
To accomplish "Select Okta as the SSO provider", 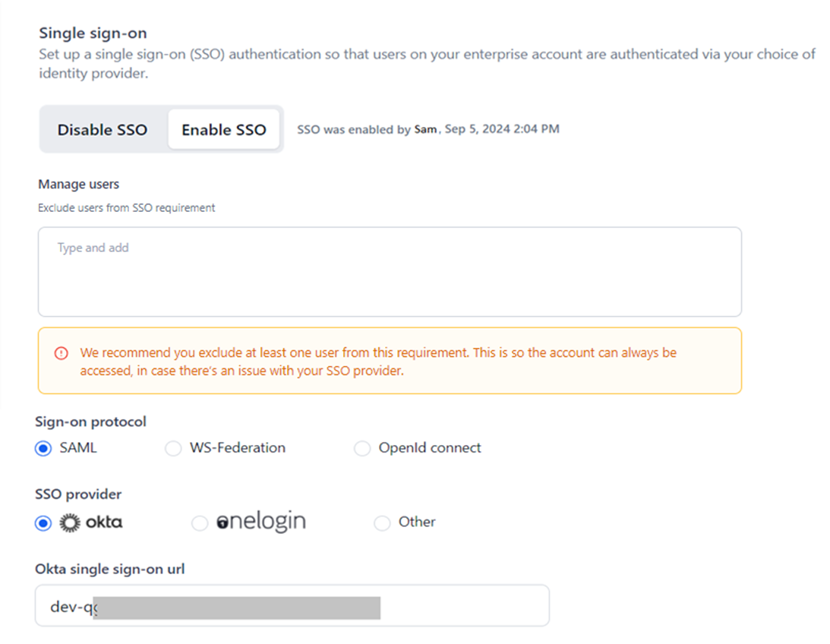I will [43, 522].
